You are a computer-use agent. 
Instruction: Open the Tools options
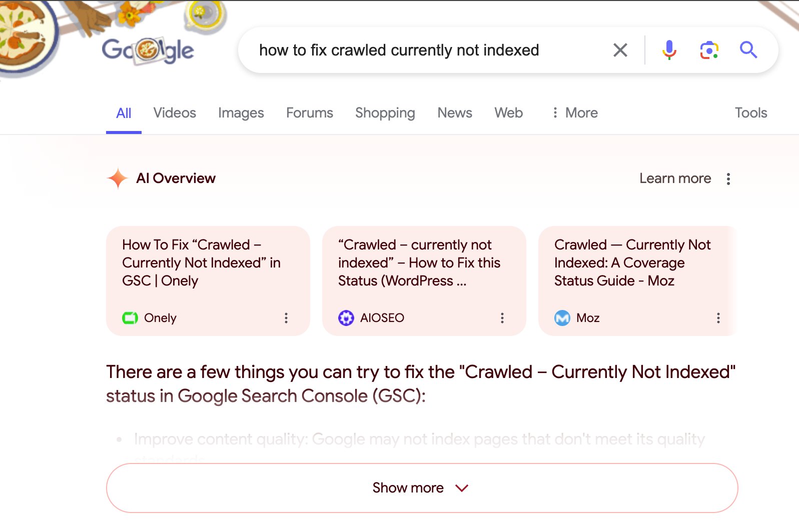click(x=750, y=112)
